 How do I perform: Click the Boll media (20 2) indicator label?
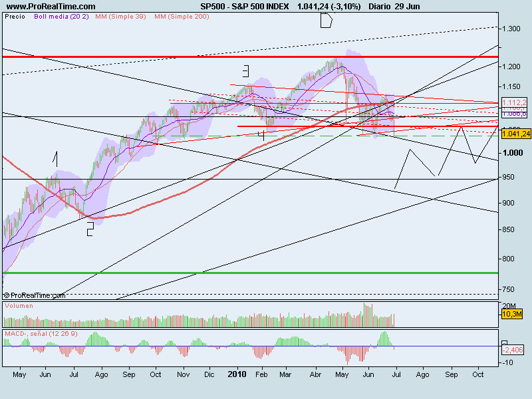point(61,16)
